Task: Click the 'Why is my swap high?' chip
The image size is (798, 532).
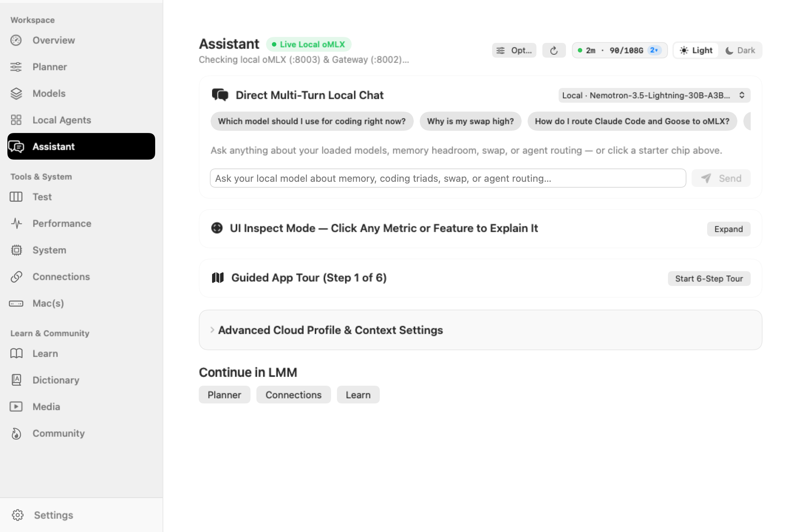Action: pyautogui.click(x=470, y=121)
